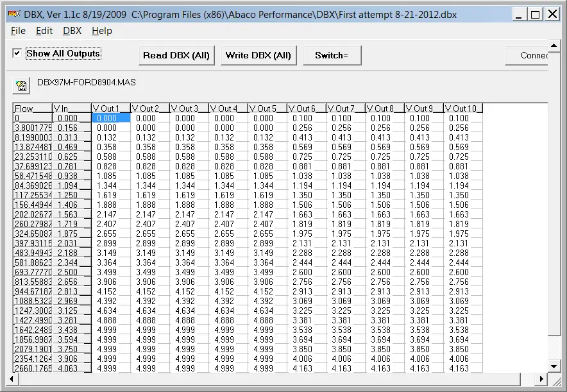
Task: Click the V In cell 2.813
Action: (72, 291)
